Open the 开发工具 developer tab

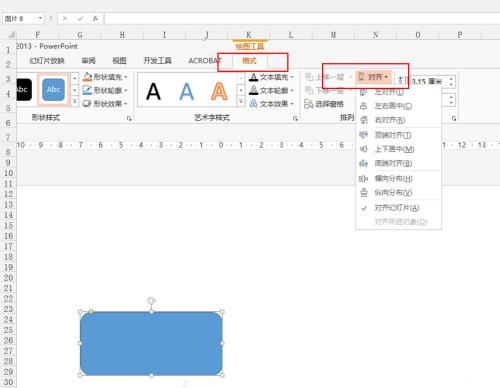tap(157, 61)
